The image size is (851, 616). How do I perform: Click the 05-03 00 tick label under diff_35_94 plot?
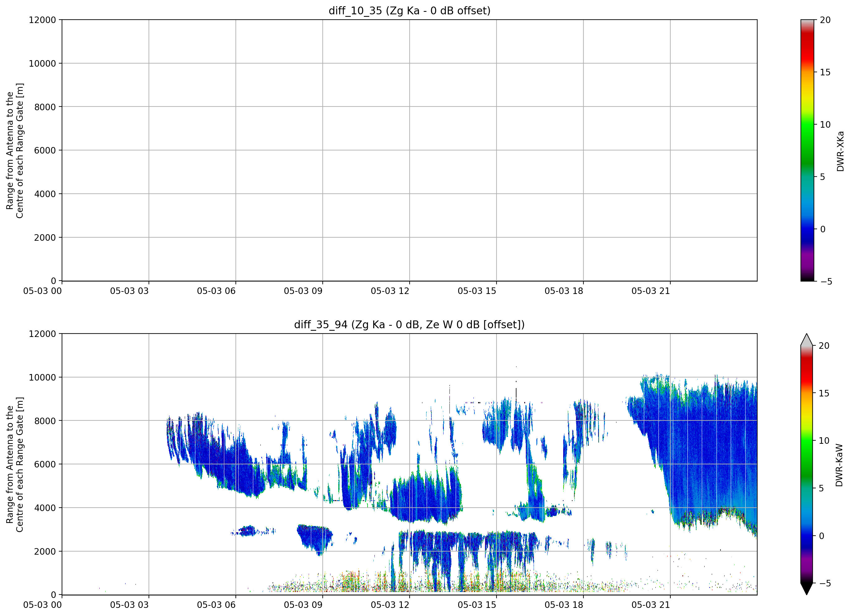point(42,605)
